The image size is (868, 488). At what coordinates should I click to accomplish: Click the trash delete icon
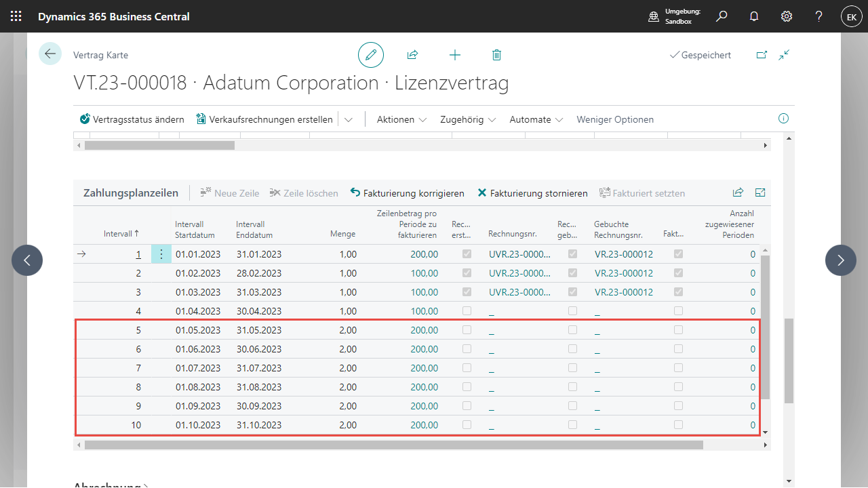click(496, 55)
